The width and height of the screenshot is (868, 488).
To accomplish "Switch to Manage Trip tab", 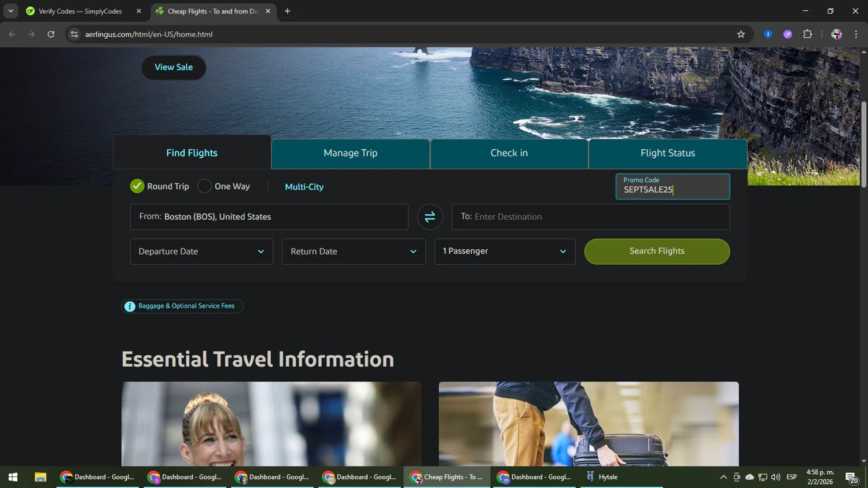I will pos(351,153).
